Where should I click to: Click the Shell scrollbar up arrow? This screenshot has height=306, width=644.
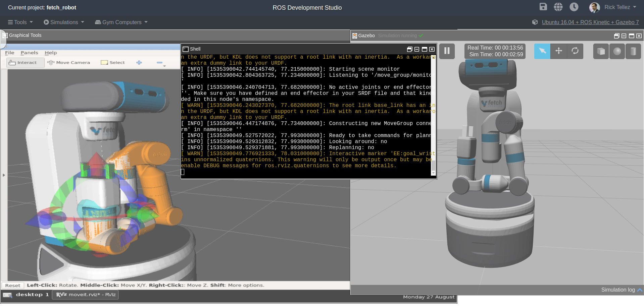click(433, 57)
